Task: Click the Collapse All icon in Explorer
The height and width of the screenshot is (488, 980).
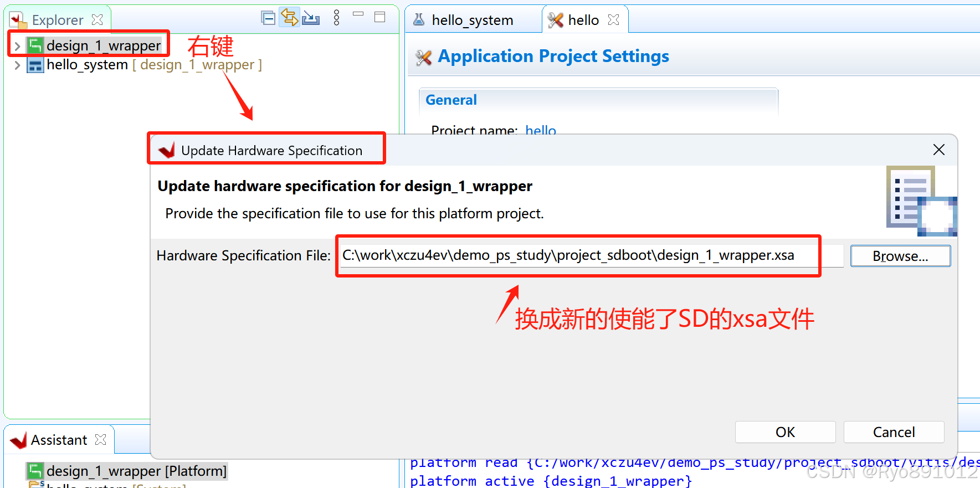Action: 268,18
